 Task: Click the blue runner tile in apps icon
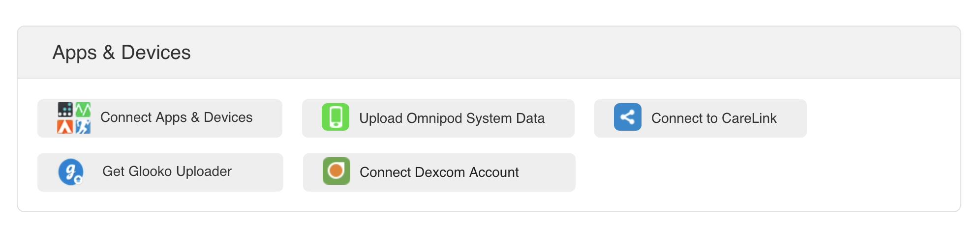click(x=83, y=126)
